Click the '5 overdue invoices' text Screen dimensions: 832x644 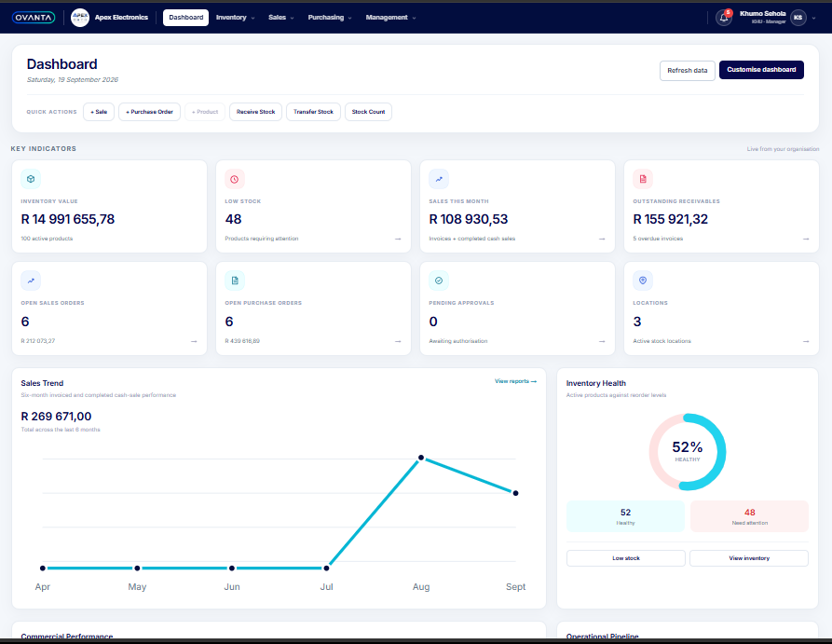658,239
